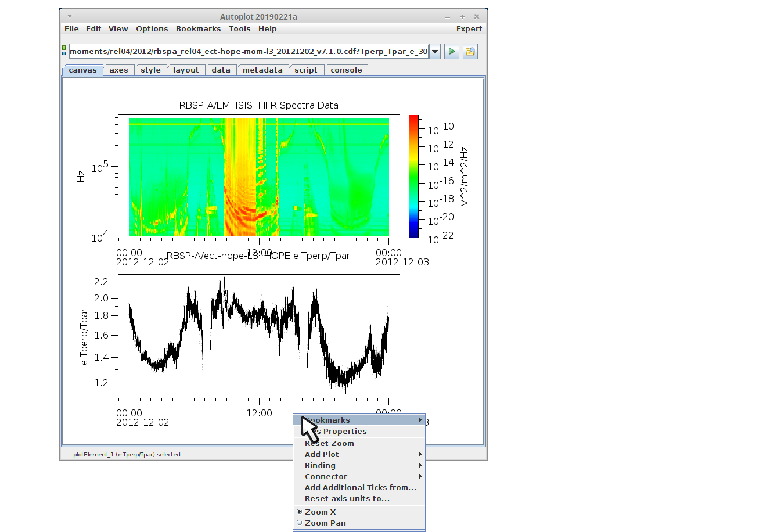781x532 pixels.
Task: Switch to the script tab
Action: [305, 70]
